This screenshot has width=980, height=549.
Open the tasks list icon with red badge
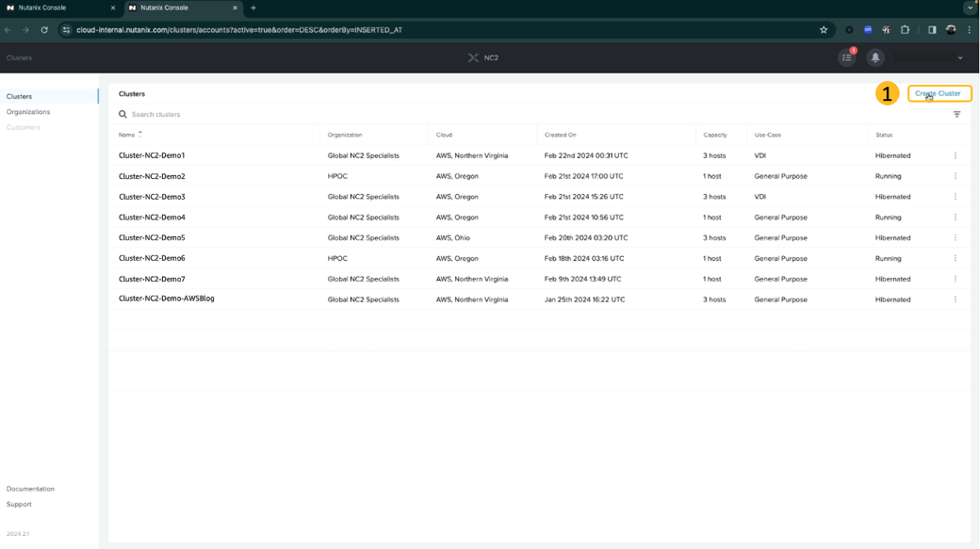[x=847, y=57]
